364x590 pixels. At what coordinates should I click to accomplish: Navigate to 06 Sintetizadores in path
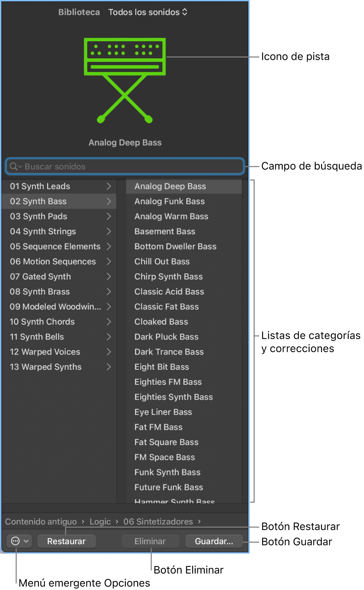click(158, 522)
